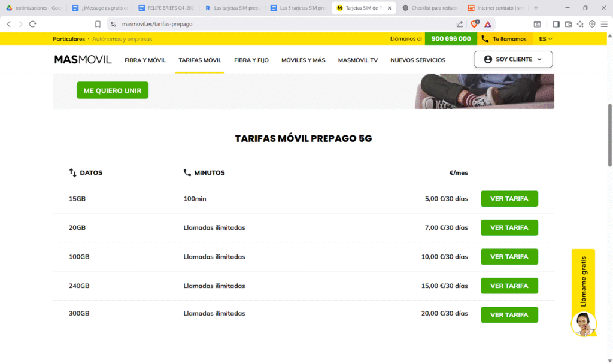
Task: Expand the SOY CLIENTE dropdown
Action: tap(513, 59)
